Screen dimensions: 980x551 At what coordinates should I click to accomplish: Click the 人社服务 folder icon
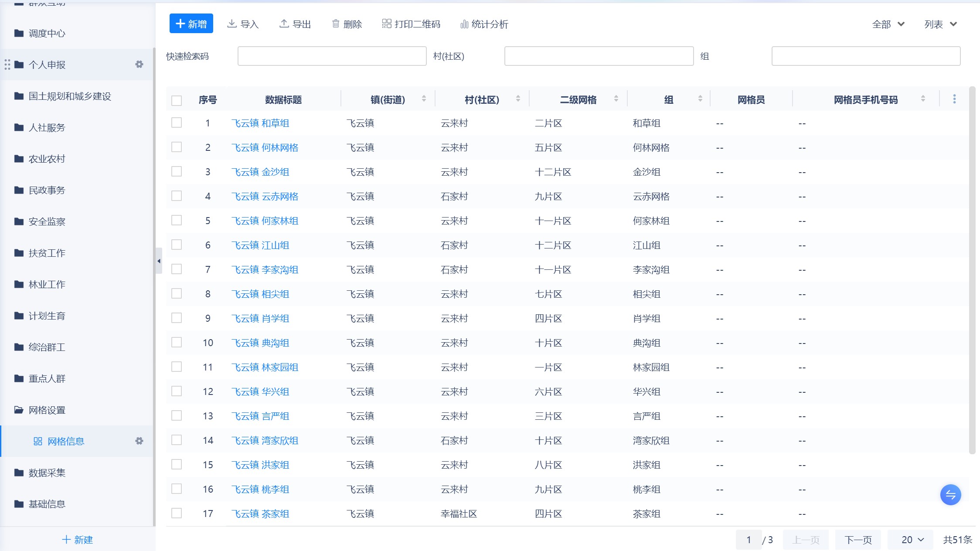point(19,127)
